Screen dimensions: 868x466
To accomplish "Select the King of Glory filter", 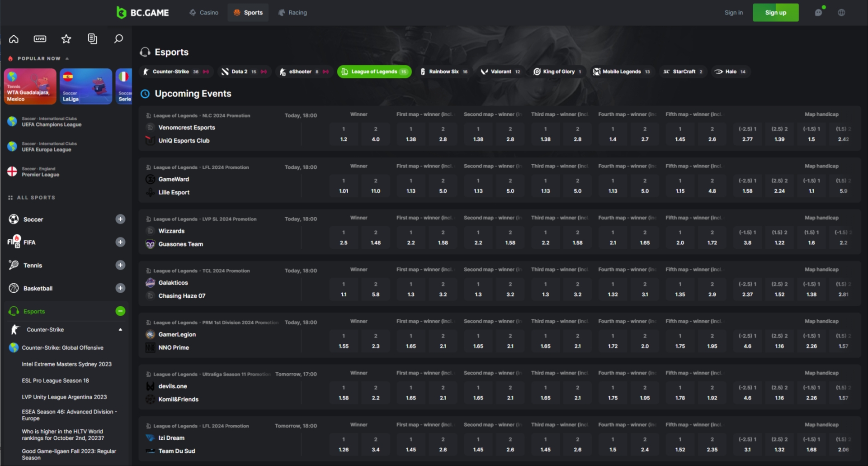I will tap(557, 72).
